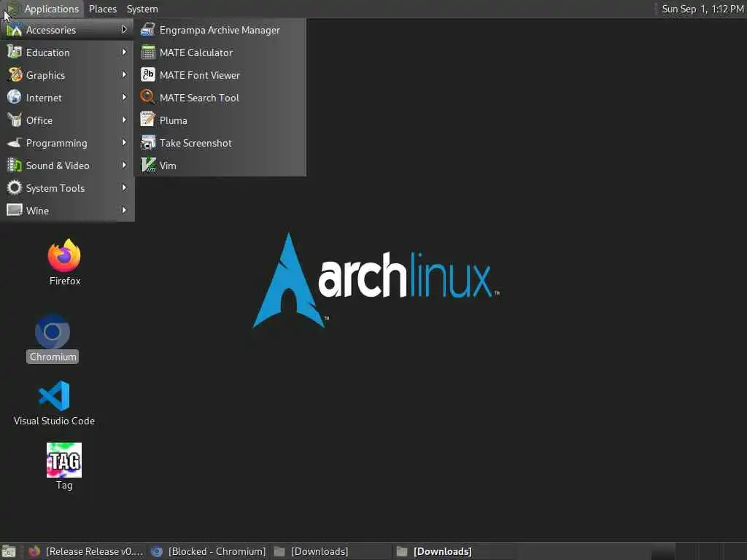The width and height of the screenshot is (747, 560).
Task: Start MATE Search Tool icon
Action: click(147, 97)
